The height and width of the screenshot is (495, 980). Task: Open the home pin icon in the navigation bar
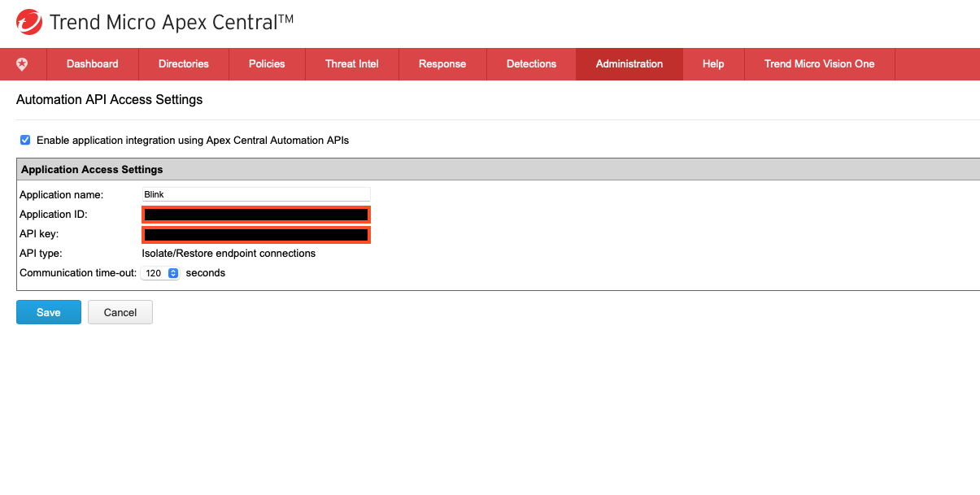22,63
